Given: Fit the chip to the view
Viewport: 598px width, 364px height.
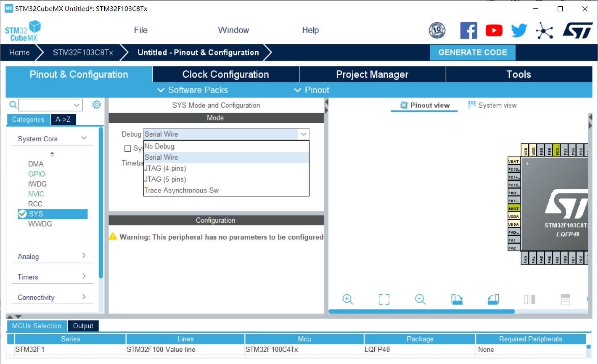Looking at the screenshot, I should click(x=384, y=299).
